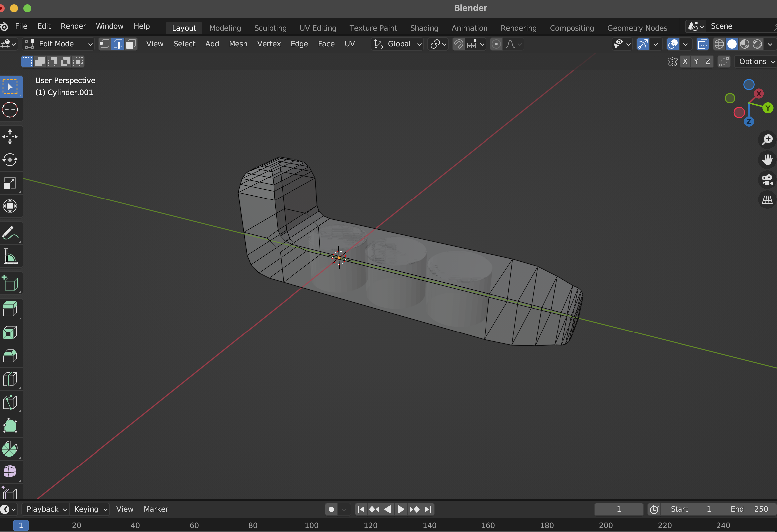The image size is (777, 532).
Task: Enable snapping with the magnet icon
Action: (458, 44)
